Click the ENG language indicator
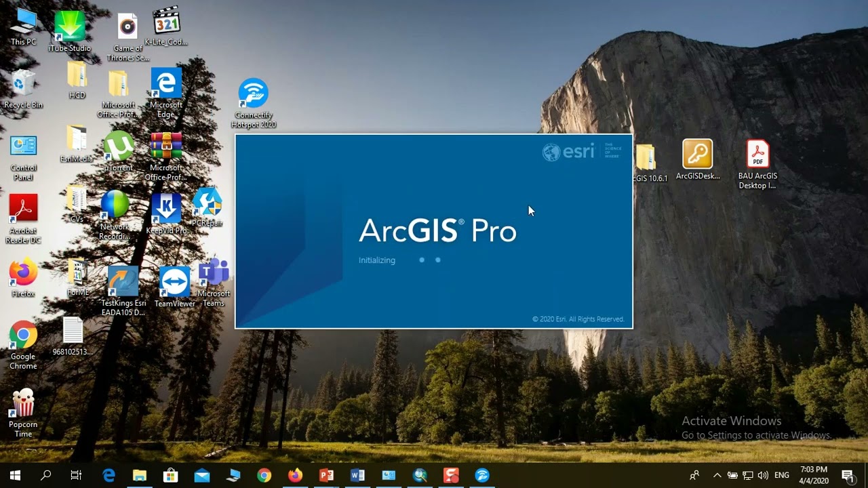The image size is (868, 488). [x=782, y=475]
